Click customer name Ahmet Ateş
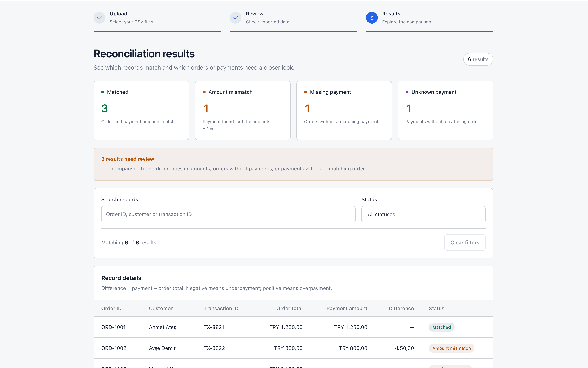The image size is (588, 368). (x=163, y=327)
